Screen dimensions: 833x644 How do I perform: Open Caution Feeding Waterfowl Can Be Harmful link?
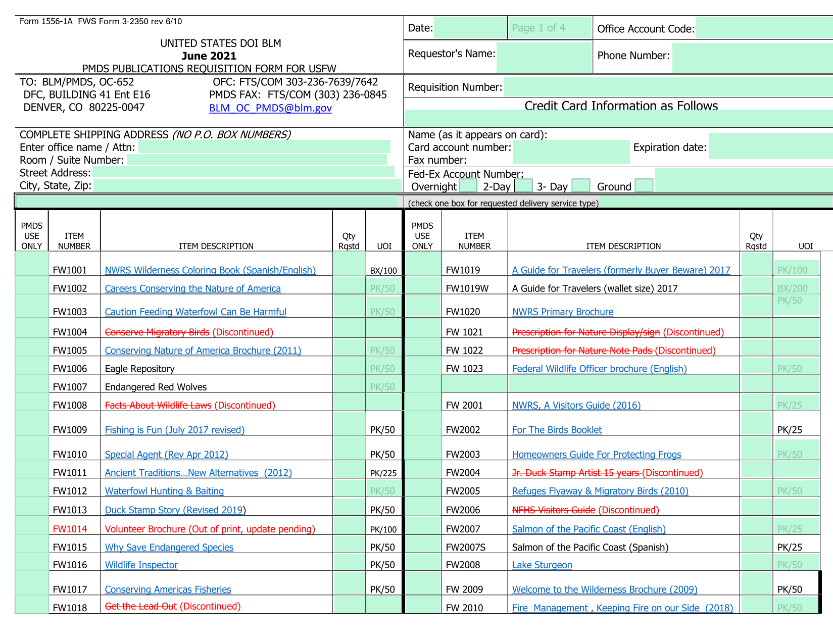(195, 312)
